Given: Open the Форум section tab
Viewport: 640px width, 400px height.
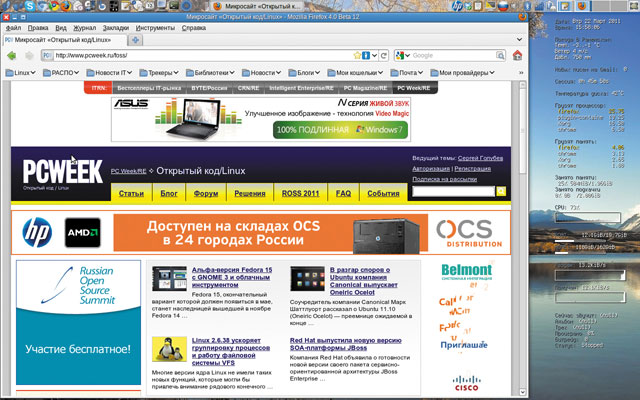Looking at the screenshot, I should [206, 193].
